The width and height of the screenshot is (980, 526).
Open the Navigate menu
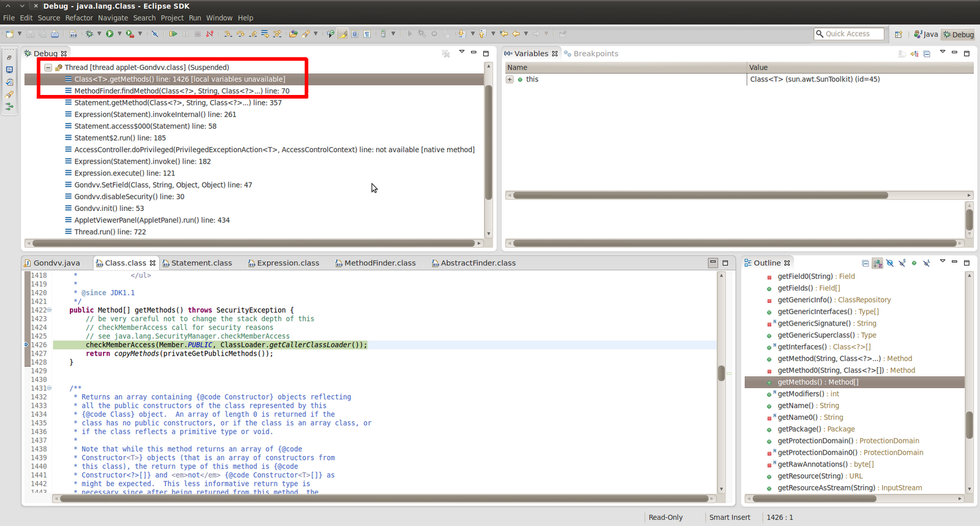click(113, 18)
